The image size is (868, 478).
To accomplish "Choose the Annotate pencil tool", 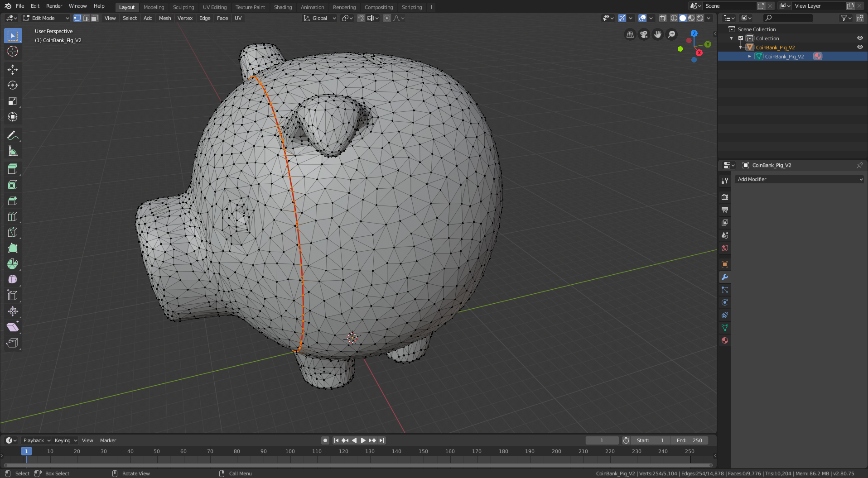I will [13, 135].
